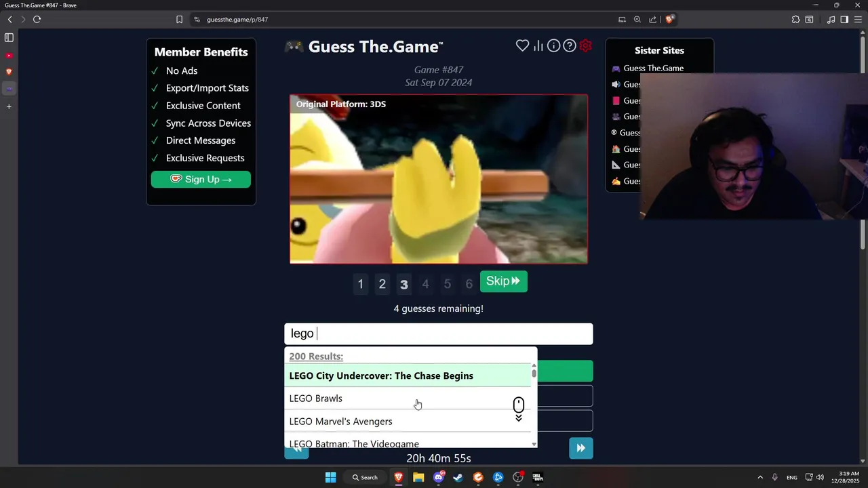Open the statistics bar chart icon
Screen dimensions: 868x488
(x=538, y=45)
